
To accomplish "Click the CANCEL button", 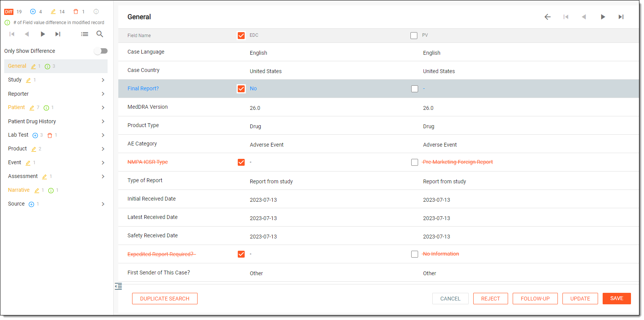I will coord(450,299).
